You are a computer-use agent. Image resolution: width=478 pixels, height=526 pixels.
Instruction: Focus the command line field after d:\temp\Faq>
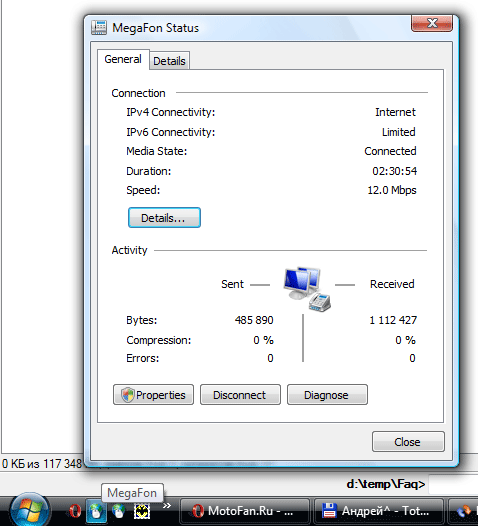pyautogui.click(x=453, y=484)
